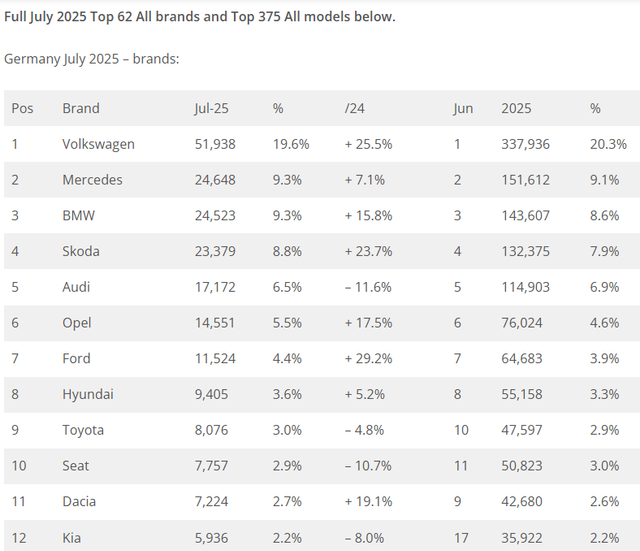
Task: Select Volkswagen's 51,938 sales figure
Action: coord(215,144)
